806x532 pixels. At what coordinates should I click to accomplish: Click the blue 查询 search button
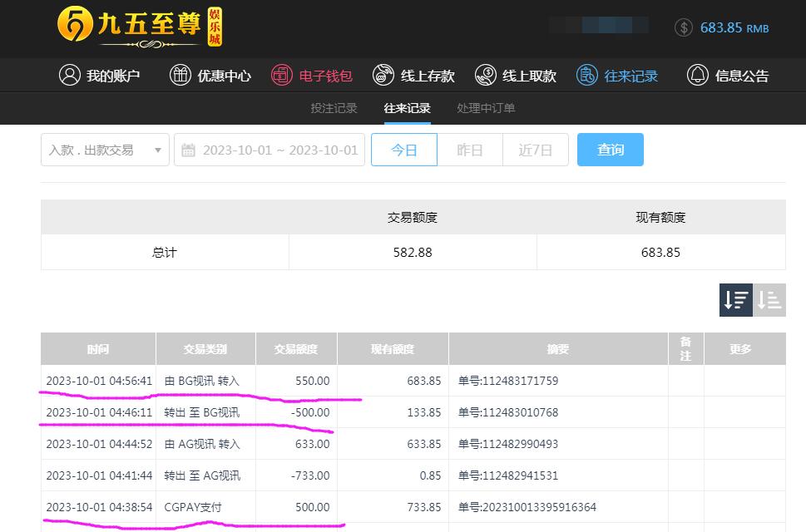(611, 150)
